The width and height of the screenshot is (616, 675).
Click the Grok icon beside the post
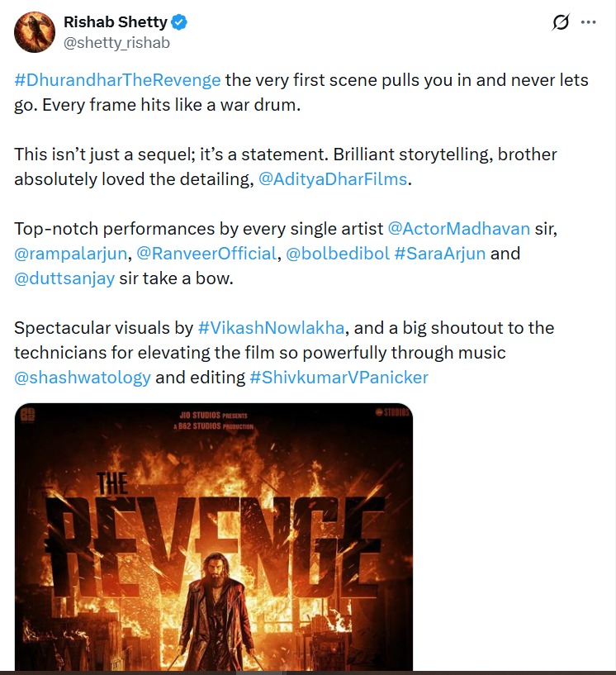click(561, 23)
